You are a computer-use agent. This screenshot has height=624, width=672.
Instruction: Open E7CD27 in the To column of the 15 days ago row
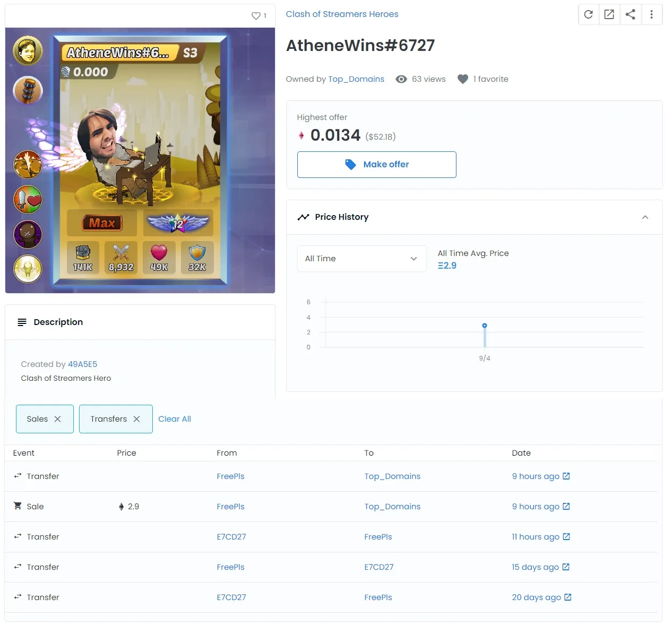coord(379,567)
